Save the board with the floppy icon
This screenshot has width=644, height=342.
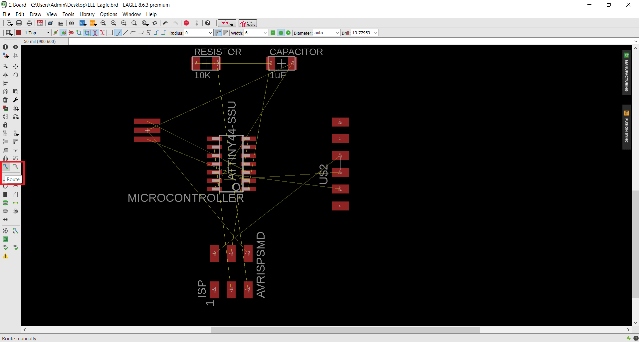(x=19, y=23)
